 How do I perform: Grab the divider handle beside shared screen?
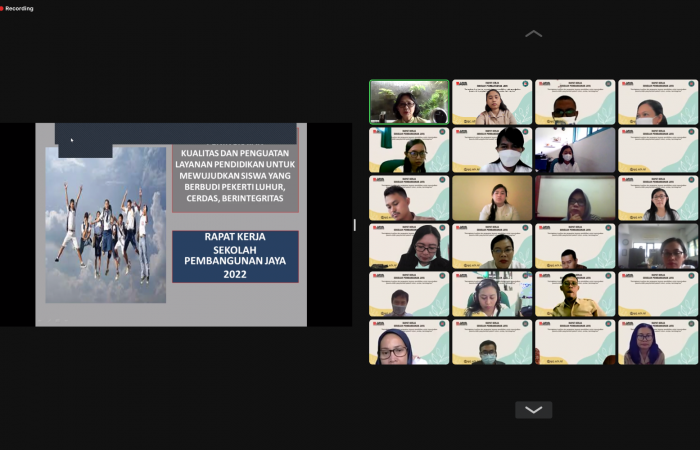pyautogui.click(x=355, y=225)
